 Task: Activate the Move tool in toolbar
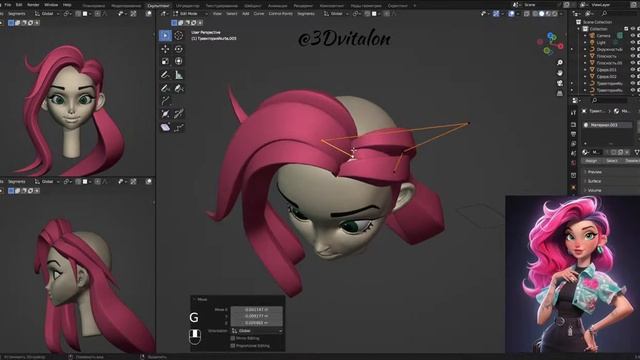(165, 49)
